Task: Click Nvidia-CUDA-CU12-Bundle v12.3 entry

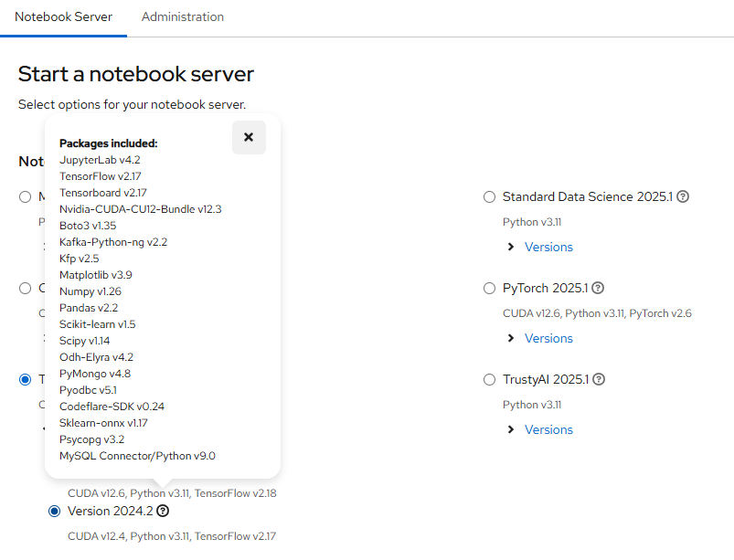Action: click(141, 209)
